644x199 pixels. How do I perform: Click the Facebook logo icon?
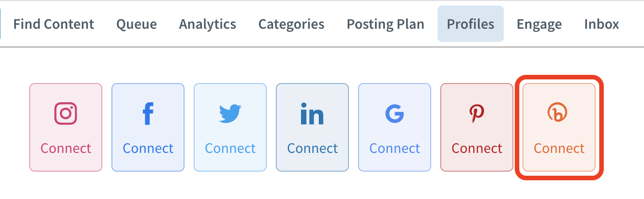click(x=148, y=113)
